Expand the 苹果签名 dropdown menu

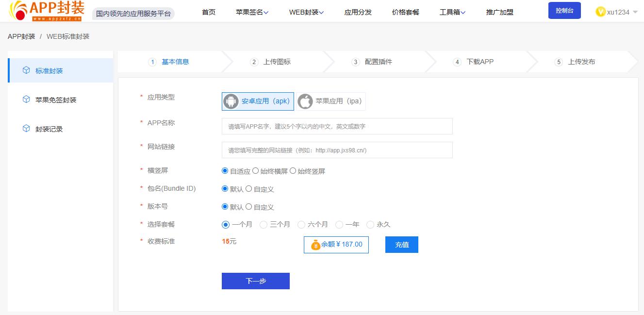tap(252, 12)
